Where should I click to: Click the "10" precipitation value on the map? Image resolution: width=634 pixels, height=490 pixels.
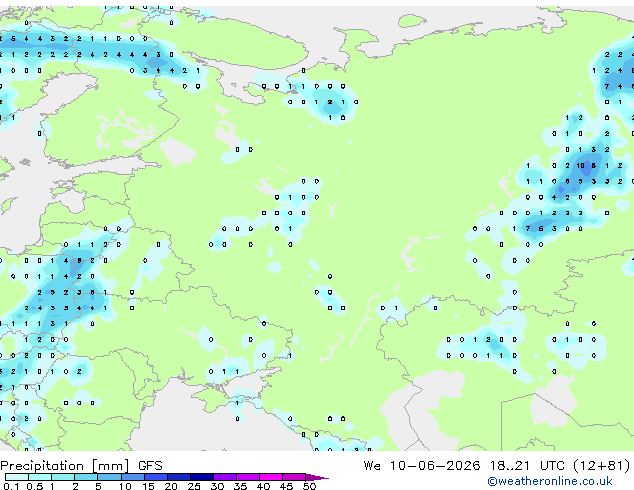point(581,165)
